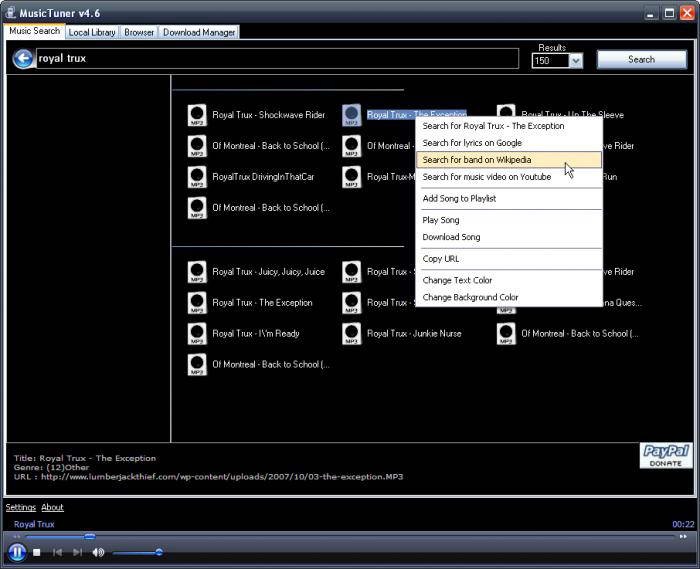
Task: Click MP3 icon for Shockwave Rider
Action: click(197, 115)
